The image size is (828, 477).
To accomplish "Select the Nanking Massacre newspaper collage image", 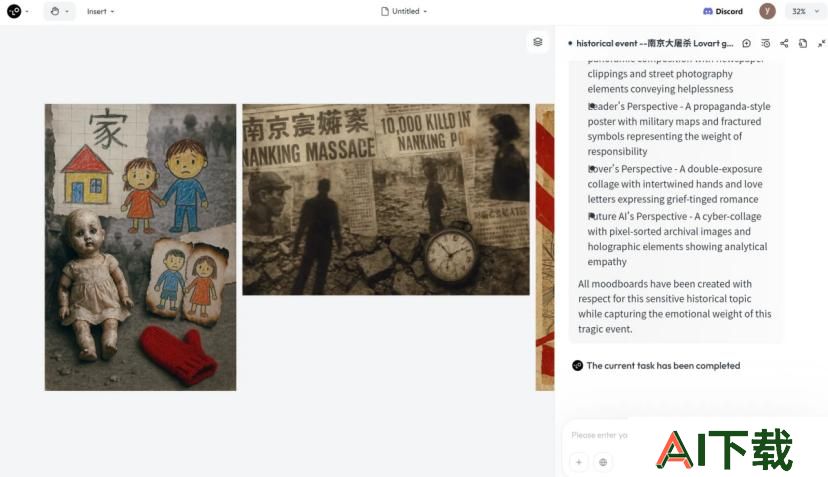I will (386, 200).
